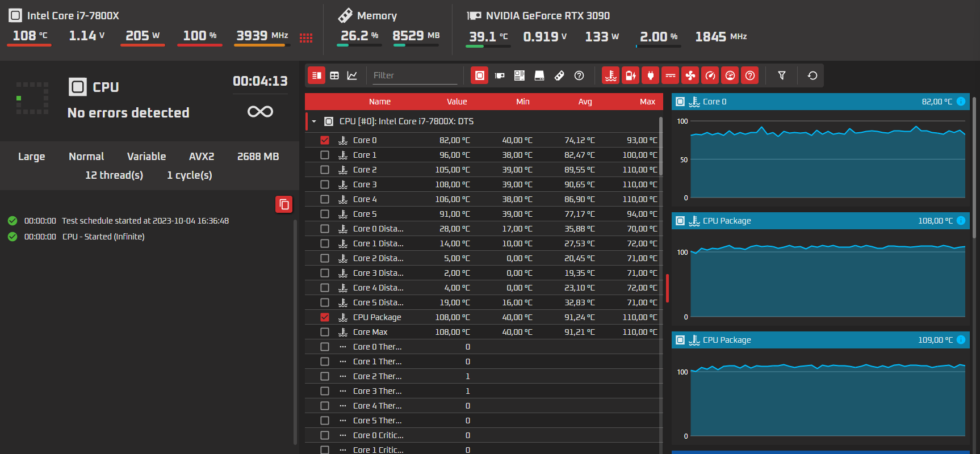The image size is (980, 454).
Task: Check the Core 0 Dista... sensor checkbox
Action: click(x=325, y=229)
